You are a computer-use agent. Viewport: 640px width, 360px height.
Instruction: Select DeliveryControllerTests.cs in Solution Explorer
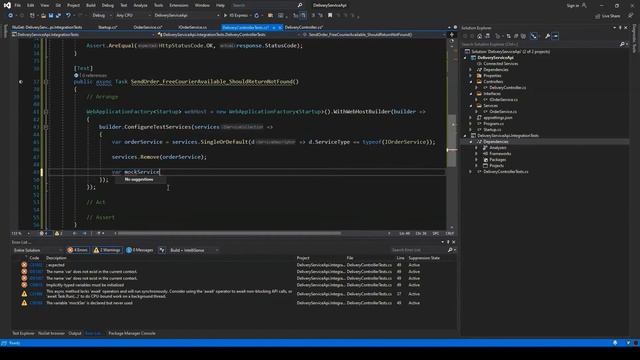(x=506, y=171)
